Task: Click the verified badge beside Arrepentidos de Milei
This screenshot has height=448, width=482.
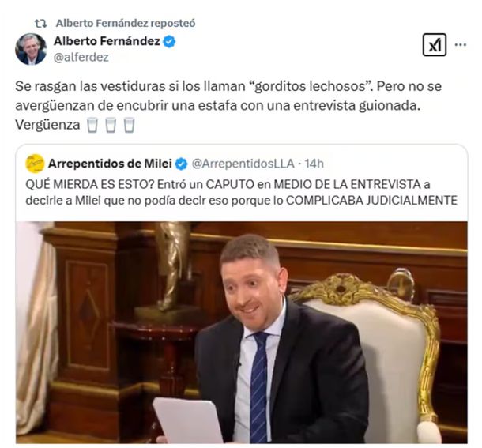Action: 181,164
